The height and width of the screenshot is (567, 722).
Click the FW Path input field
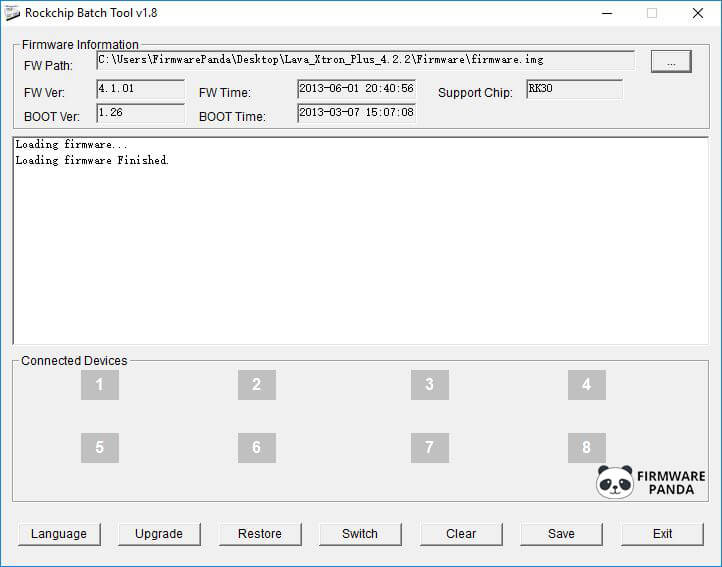coord(366,60)
